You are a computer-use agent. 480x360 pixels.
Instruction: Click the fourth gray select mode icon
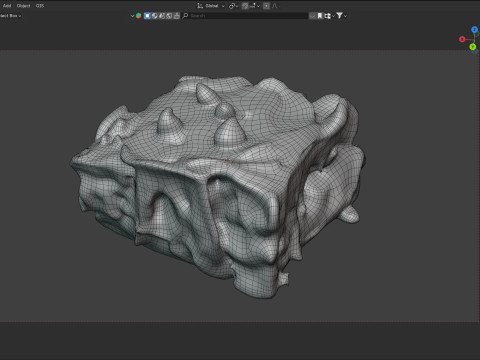coord(169,16)
